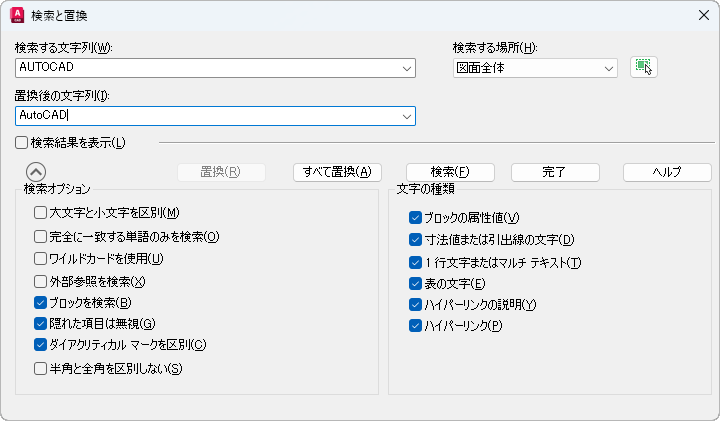Click the AutoCAD logo in title bar
The height and width of the screenshot is (421, 720).
click(16, 15)
